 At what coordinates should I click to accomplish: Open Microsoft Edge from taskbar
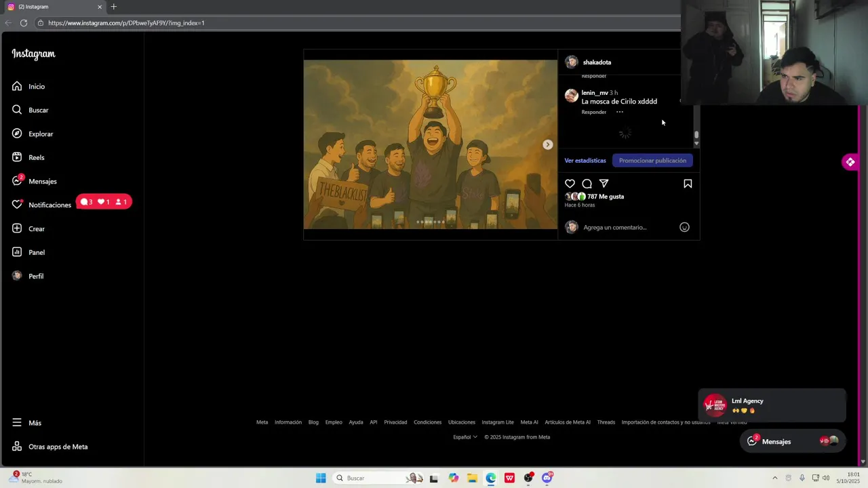coord(491,478)
